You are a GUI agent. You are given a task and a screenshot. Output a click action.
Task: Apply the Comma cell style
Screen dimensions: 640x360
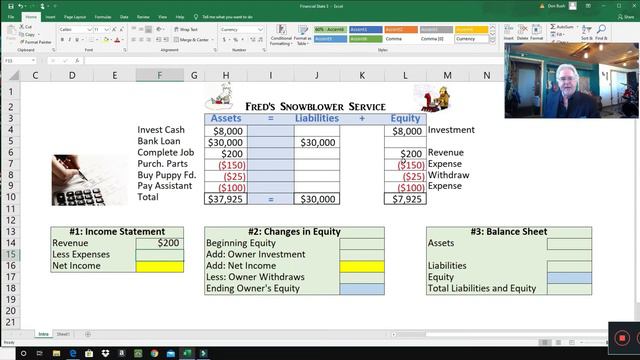pos(401,39)
